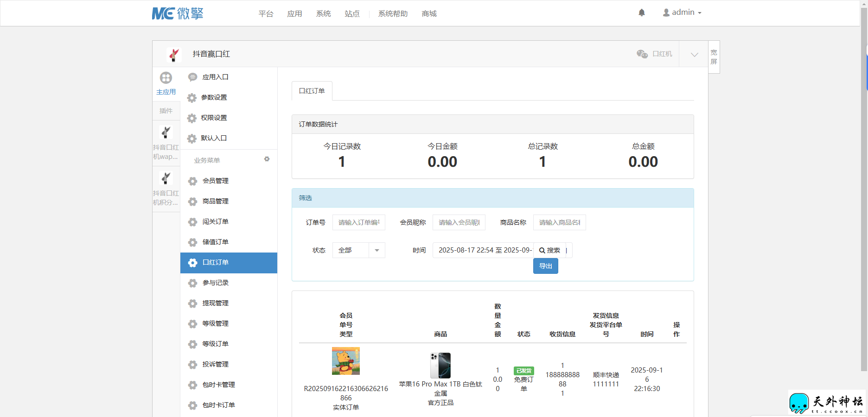Click the iPhone product thumbnail
868x417 pixels.
[x=440, y=366]
